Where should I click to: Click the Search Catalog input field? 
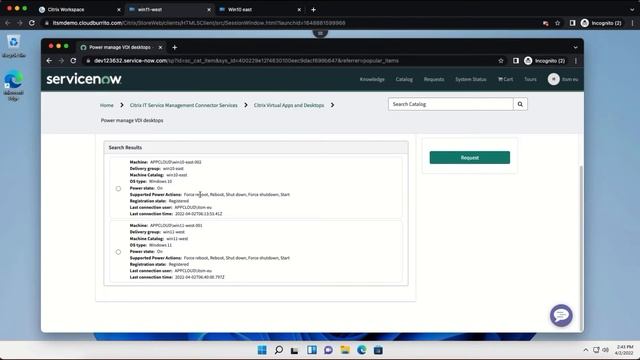[451, 104]
